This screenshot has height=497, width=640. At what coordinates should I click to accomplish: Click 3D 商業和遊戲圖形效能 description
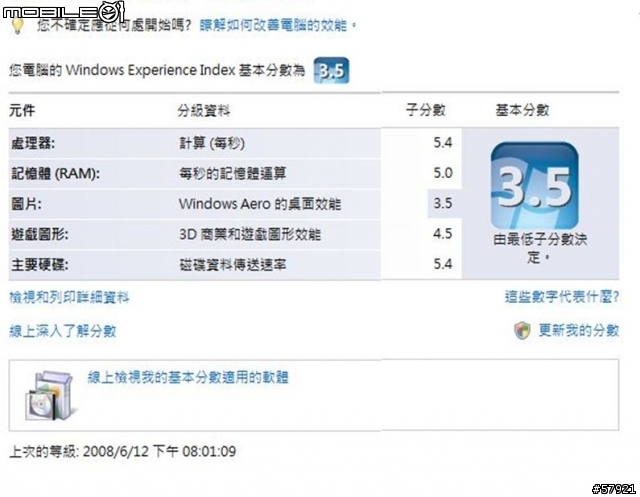pos(250,235)
